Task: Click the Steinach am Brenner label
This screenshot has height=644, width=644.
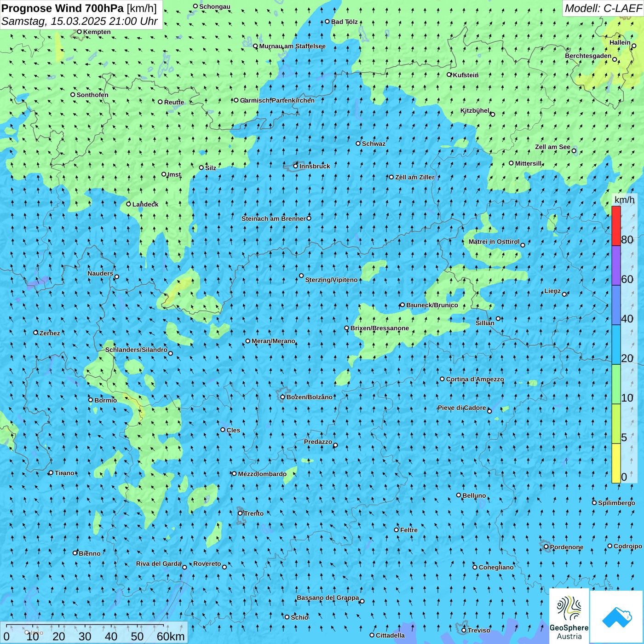Action: pyautogui.click(x=273, y=218)
